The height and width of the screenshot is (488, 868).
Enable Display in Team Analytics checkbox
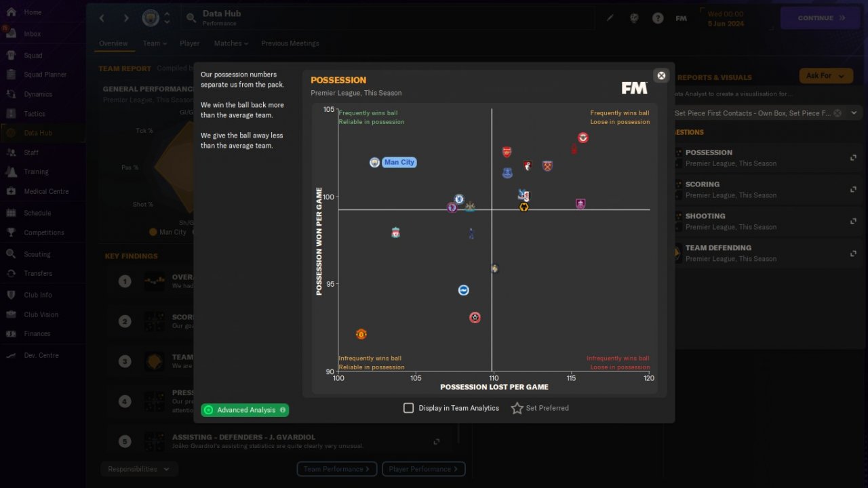(408, 408)
